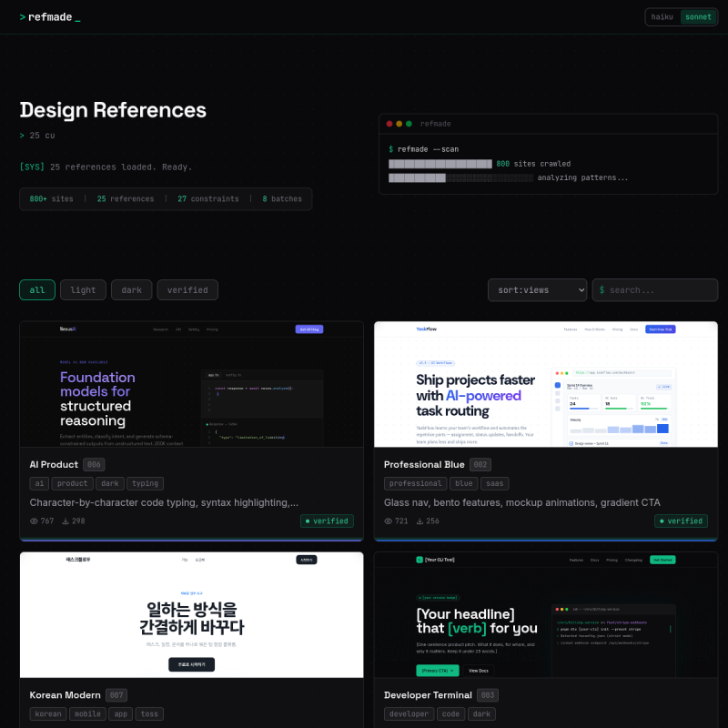
Task: Click the download icon on Professional Blue card
Action: (x=420, y=521)
